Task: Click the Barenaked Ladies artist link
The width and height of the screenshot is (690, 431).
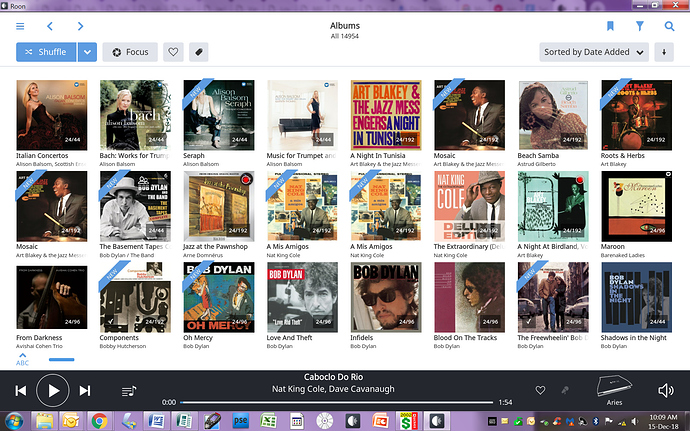Action: pos(623,255)
